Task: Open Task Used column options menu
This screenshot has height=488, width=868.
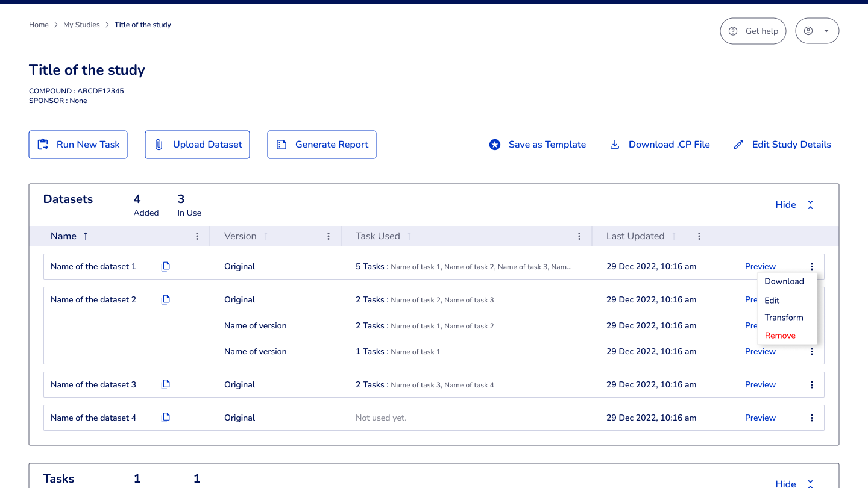Action: click(x=579, y=236)
